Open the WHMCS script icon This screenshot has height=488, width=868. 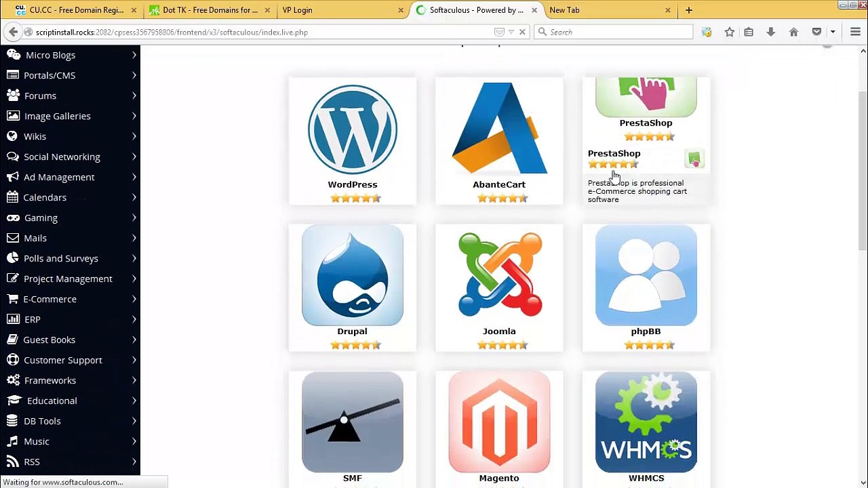[x=646, y=422]
